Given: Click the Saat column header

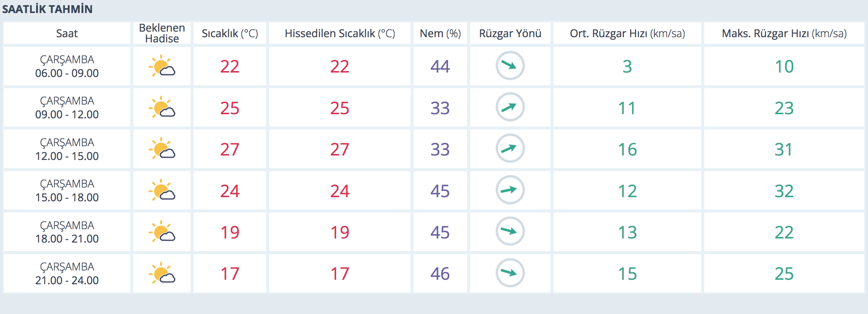Looking at the screenshot, I should point(67,33).
